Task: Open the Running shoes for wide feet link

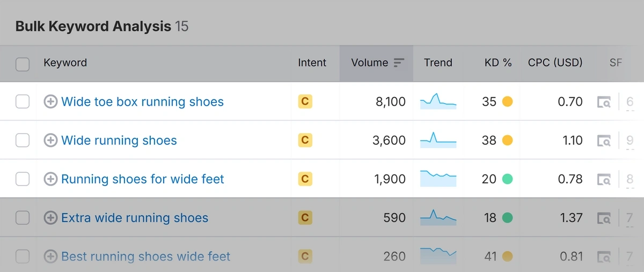Action: 143,179
